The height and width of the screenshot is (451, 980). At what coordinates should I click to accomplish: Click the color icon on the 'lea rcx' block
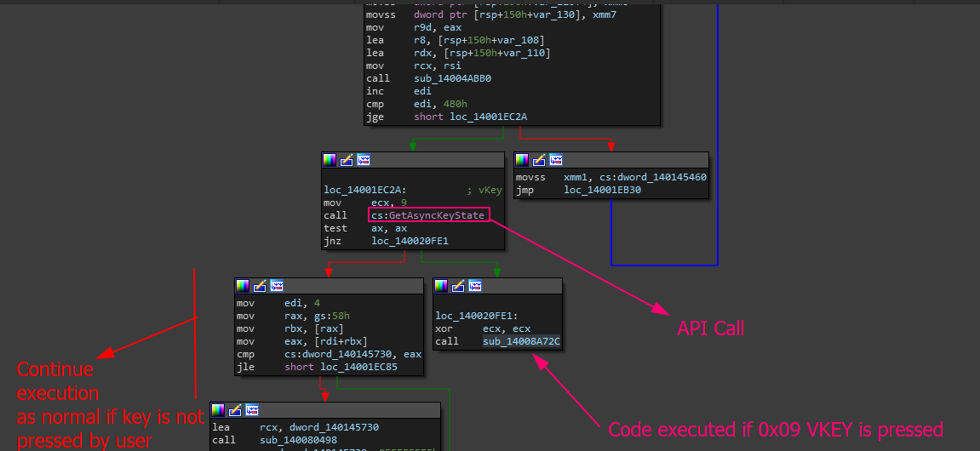(x=218, y=410)
